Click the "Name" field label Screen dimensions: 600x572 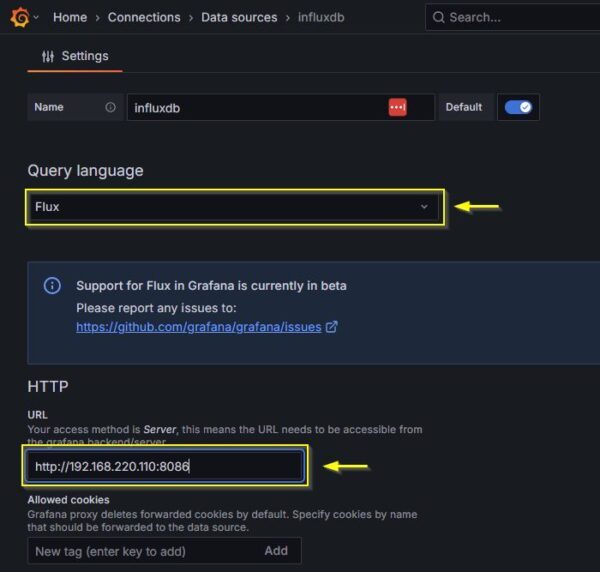click(x=49, y=107)
